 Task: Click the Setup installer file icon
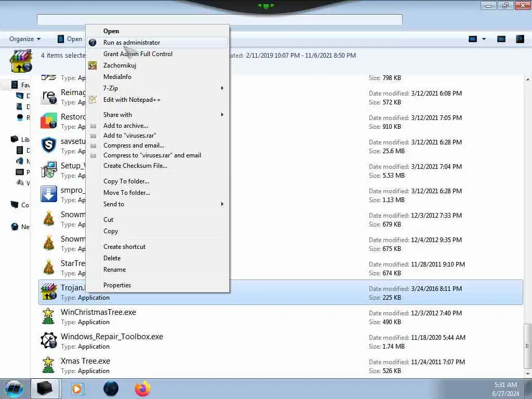(x=49, y=170)
